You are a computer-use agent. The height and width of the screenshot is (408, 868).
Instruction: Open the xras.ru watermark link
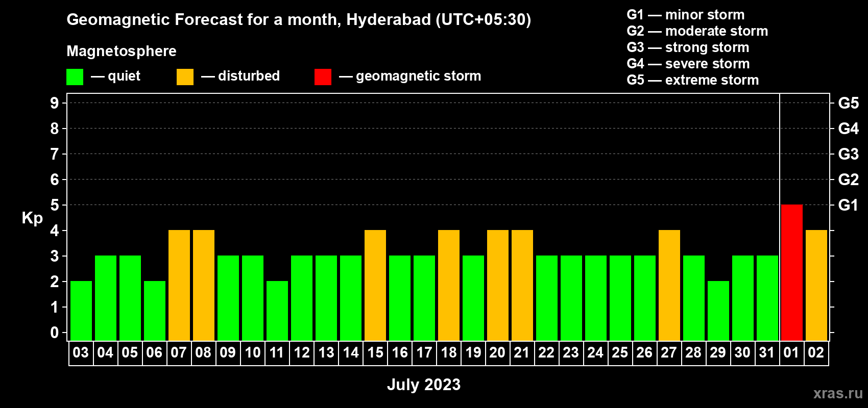coord(837,393)
